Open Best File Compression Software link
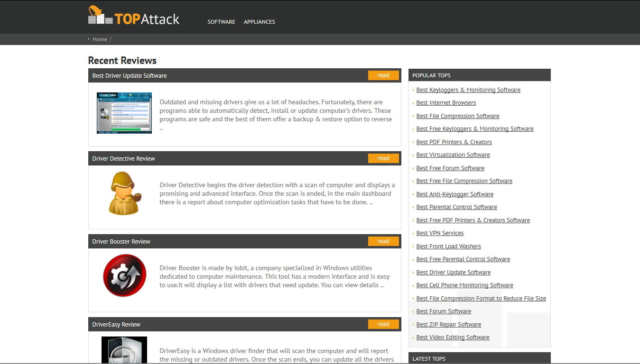This screenshot has width=640, height=364. coord(458,116)
